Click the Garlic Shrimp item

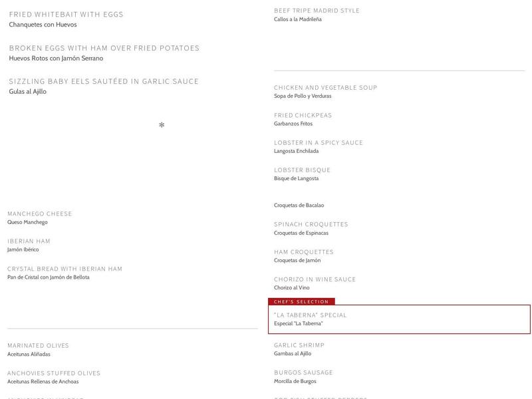coord(299,346)
